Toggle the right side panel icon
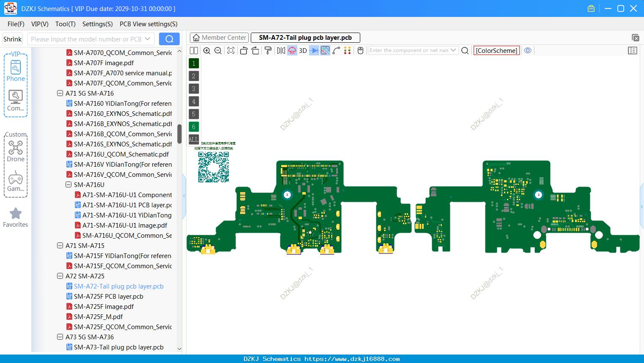 (633, 50)
